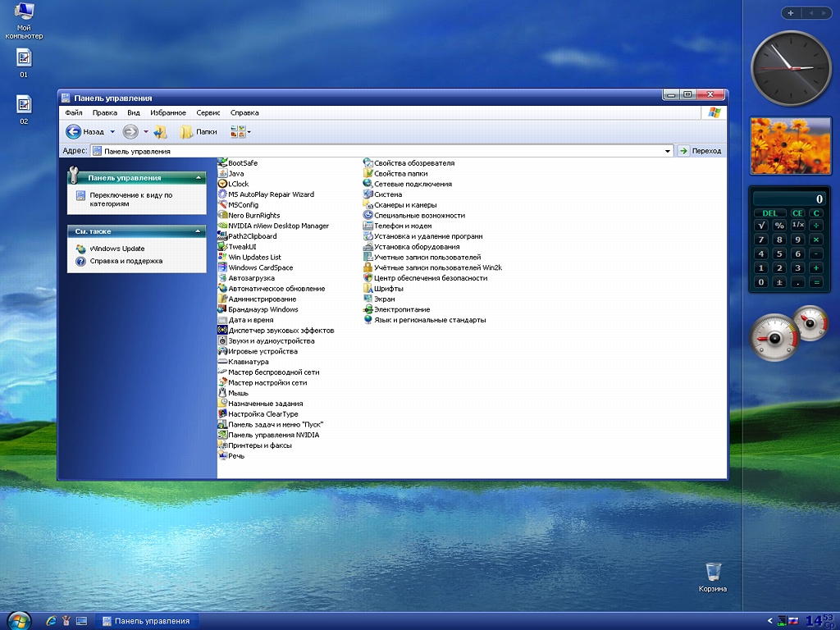Open the Брандмауэр Windows icon
Screen dimensions: 840x630
pos(223,309)
